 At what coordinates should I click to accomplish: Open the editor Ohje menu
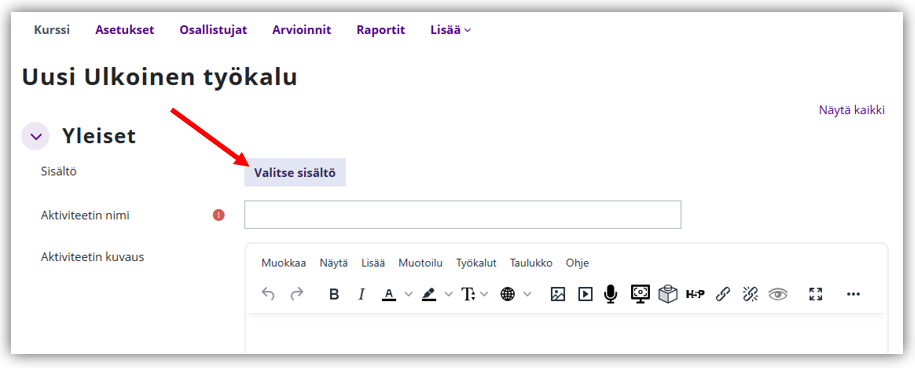[x=577, y=263]
